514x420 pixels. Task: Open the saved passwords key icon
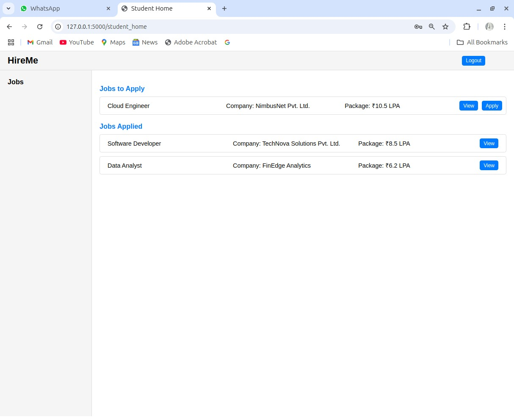[x=418, y=27]
